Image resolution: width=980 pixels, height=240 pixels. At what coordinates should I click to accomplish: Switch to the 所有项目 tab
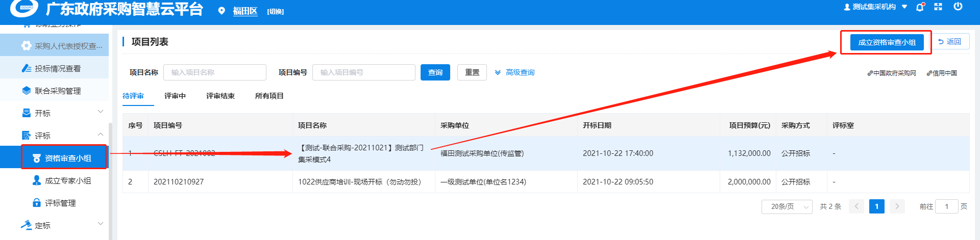(x=269, y=96)
